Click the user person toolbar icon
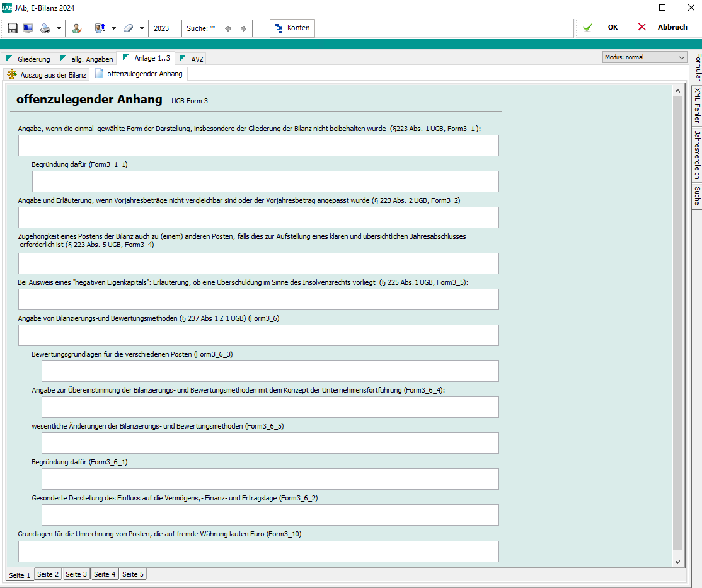The width and height of the screenshot is (702, 588). point(76,28)
